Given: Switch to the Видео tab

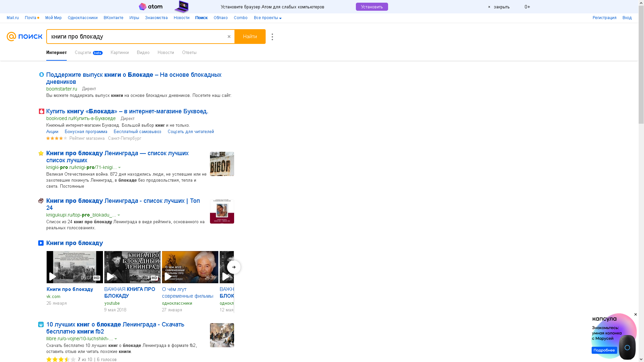Looking at the screenshot, I should (x=143, y=53).
